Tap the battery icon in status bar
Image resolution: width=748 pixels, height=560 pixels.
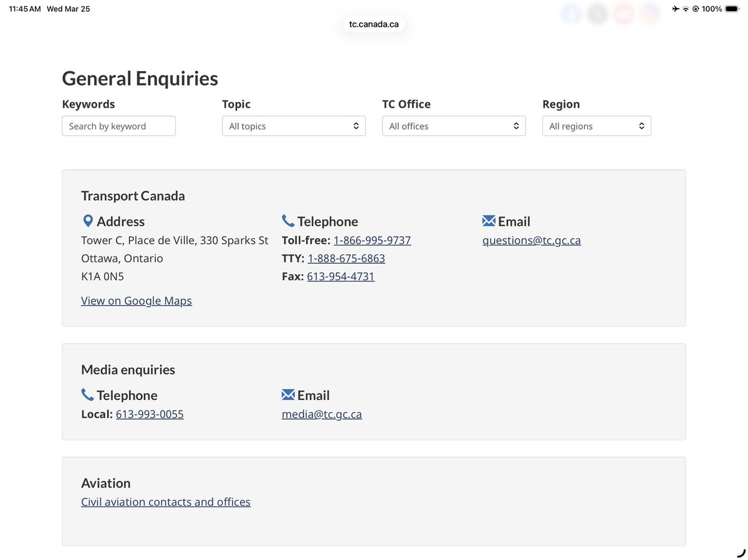[x=732, y=9]
